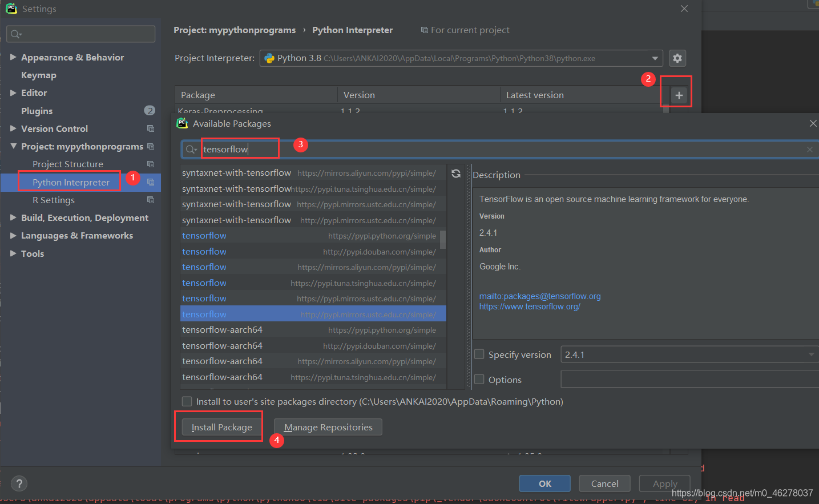The image size is (819, 504).
Task: Open the https://www.tensorflow.org/ link
Action: point(530,307)
